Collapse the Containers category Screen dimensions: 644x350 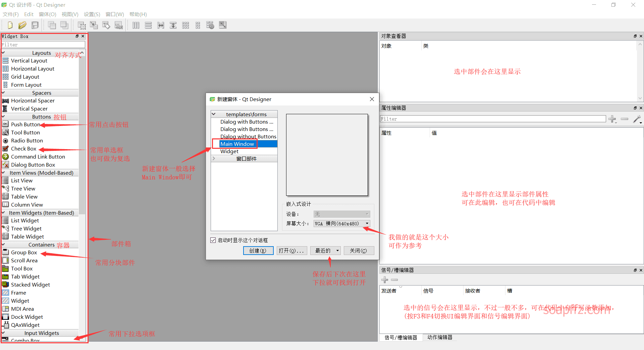[3, 245]
